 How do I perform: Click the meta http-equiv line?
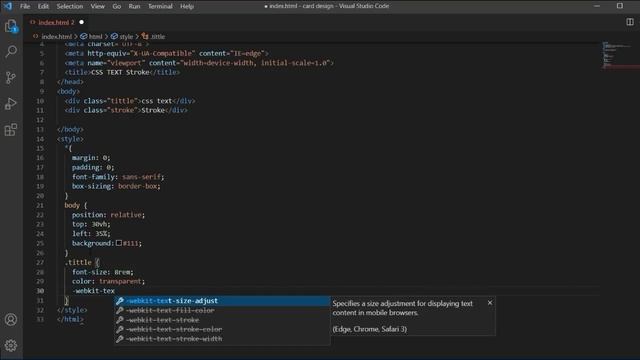(x=167, y=53)
